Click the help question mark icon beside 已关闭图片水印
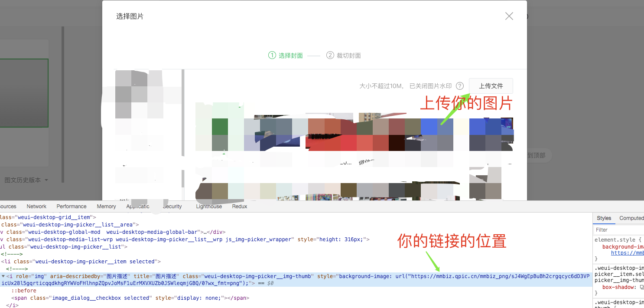The width and height of the screenshot is (644, 308). pos(459,86)
